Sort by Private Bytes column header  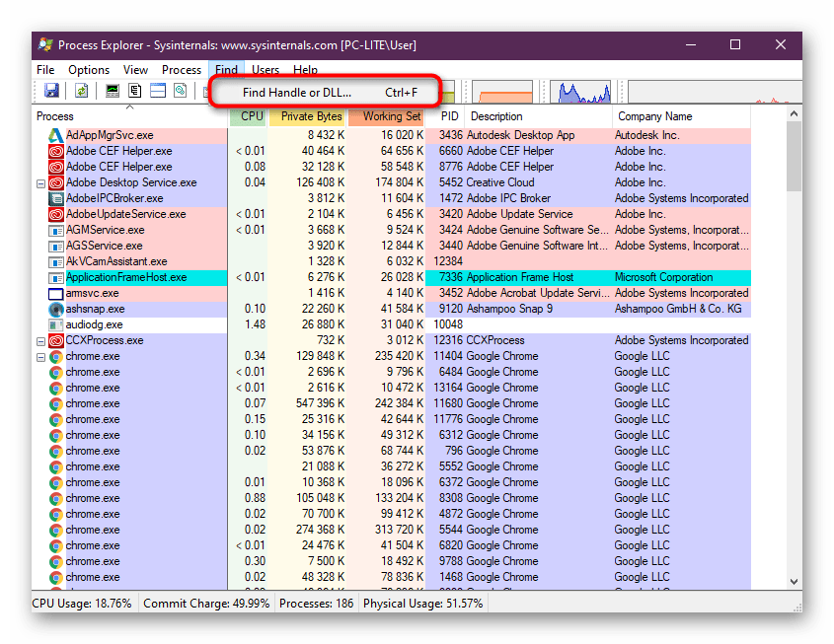pos(307,116)
